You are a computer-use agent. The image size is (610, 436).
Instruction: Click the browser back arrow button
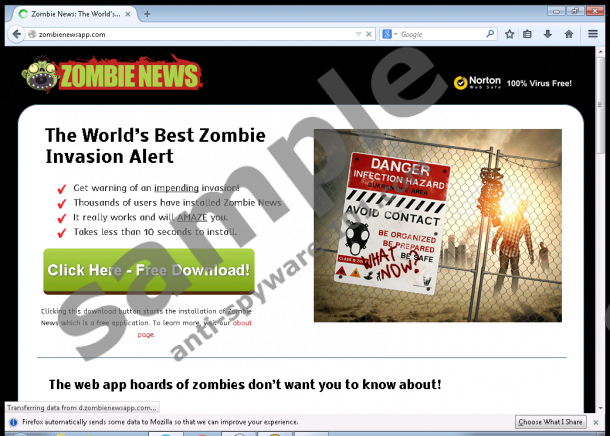point(15,34)
